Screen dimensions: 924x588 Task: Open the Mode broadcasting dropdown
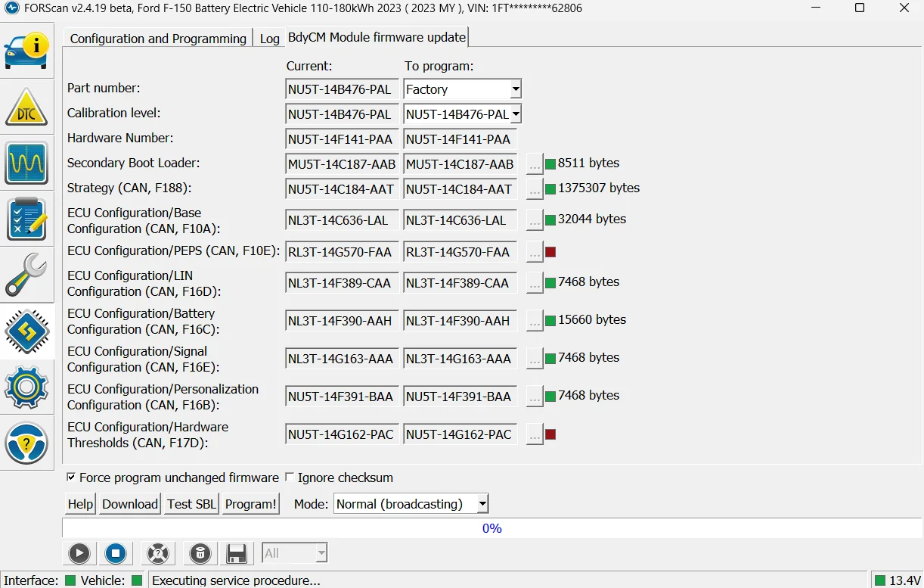coord(482,502)
